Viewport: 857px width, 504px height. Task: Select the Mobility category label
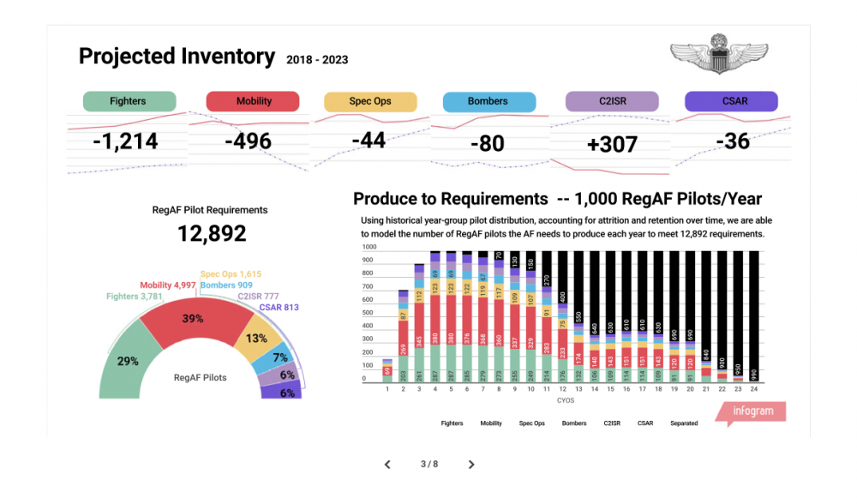(253, 101)
